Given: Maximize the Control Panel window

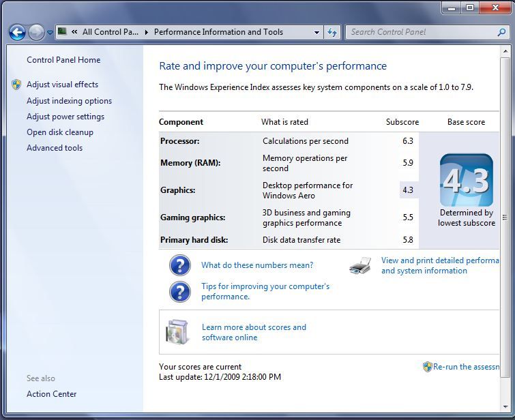Looking at the screenshot, I should coord(470,7).
